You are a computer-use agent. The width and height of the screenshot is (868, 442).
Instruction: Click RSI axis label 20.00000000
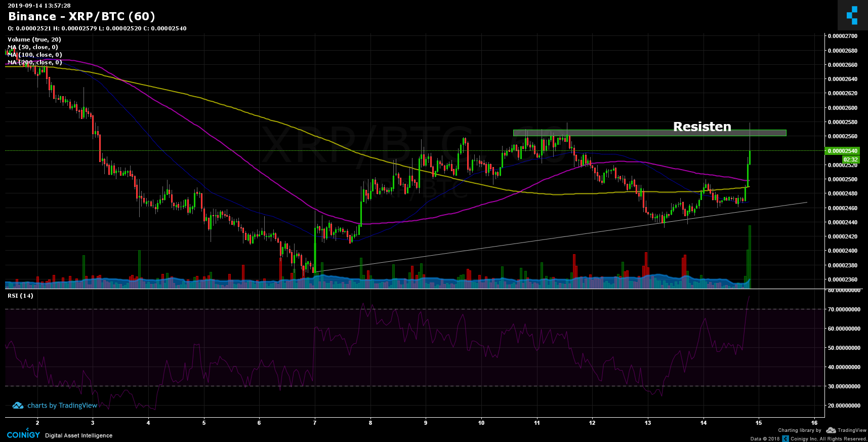tap(844, 406)
